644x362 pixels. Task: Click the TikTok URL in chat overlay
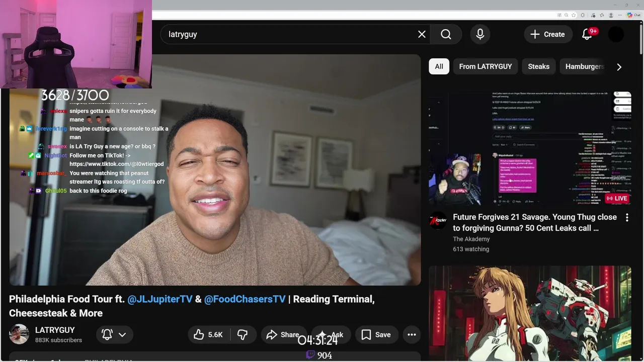[x=117, y=164]
